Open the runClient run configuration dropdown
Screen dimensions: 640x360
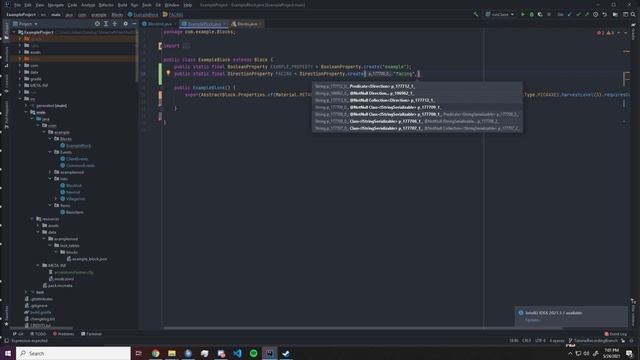click(500, 14)
